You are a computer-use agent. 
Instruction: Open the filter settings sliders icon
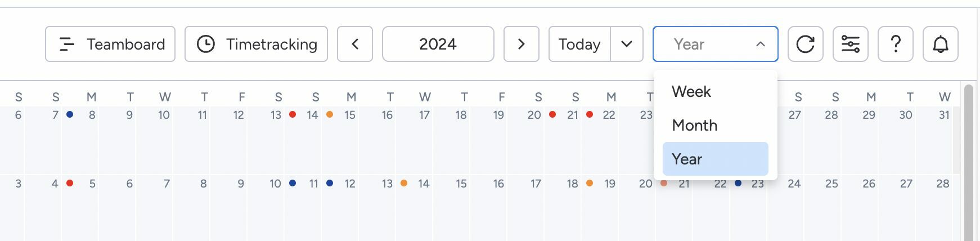click(850, 44)
